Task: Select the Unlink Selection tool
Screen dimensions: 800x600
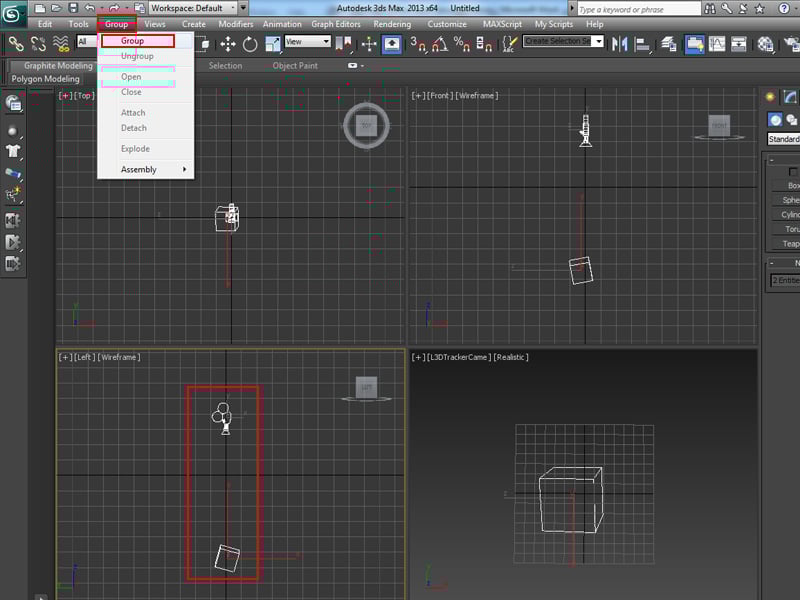Action: point(38,44)
